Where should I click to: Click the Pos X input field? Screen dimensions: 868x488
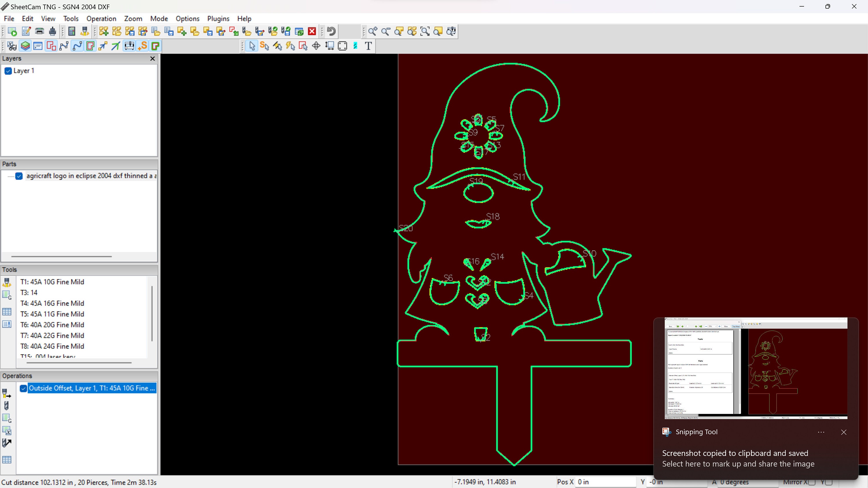pyautogui.click(x=605, y=482)
